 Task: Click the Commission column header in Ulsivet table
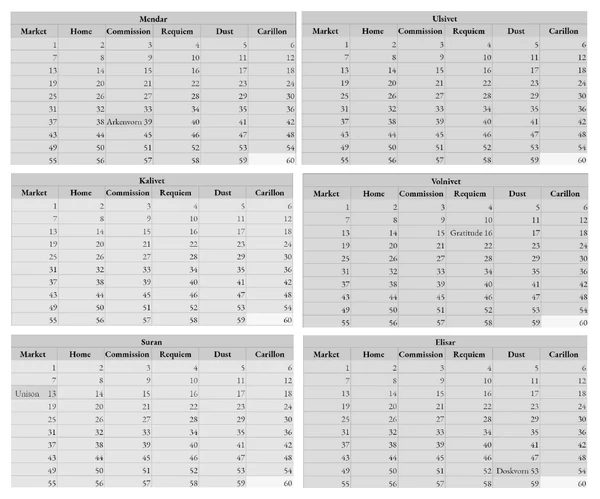click(x=421, y=31)
